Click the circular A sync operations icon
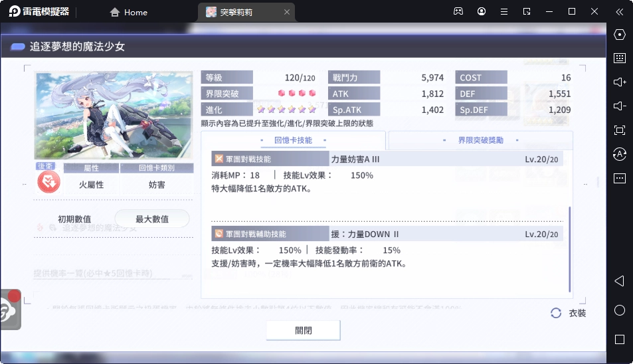633x364 pixels. [x=619, y=153]
